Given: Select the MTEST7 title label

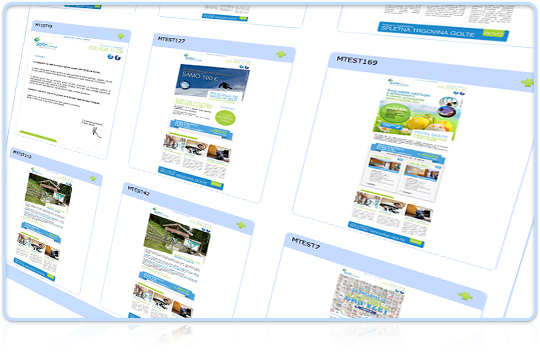Looking at the screenshot, I should pyautogui.click(x=306, y=243).
